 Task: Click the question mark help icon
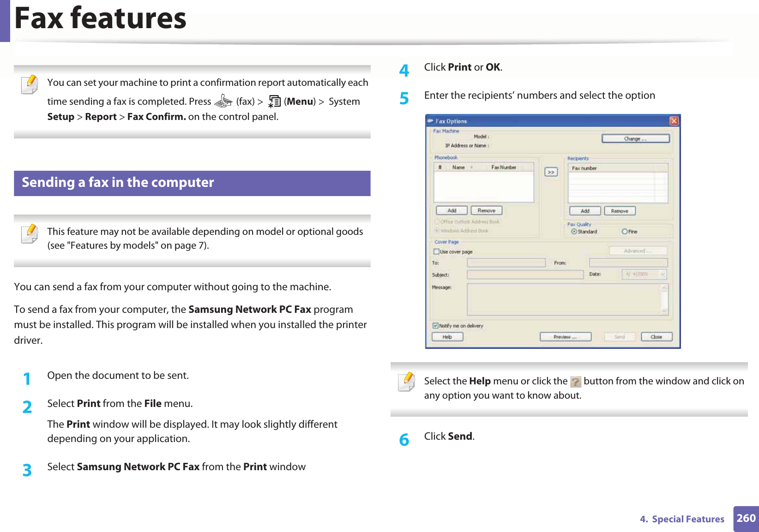click(576, 382)
